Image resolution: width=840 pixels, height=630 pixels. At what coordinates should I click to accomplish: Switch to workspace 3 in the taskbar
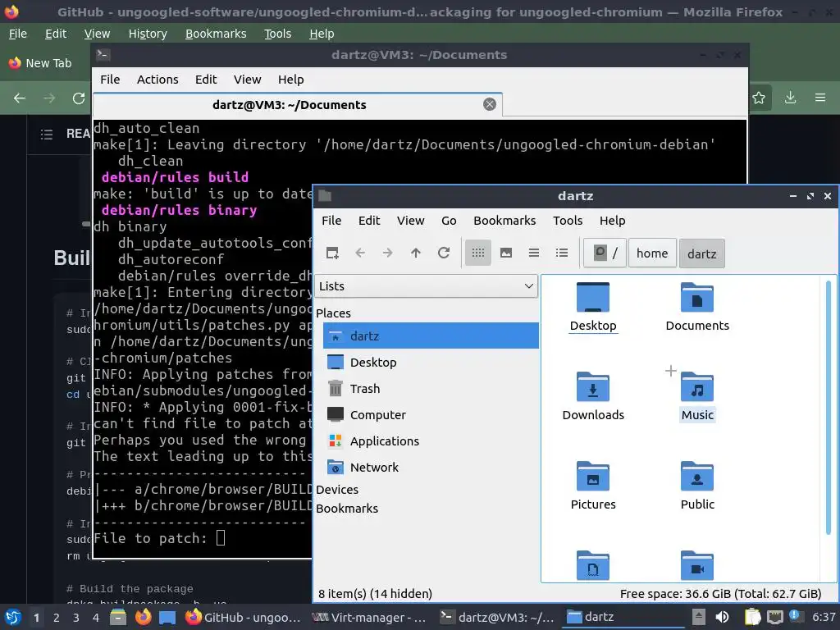pos(75,618)
